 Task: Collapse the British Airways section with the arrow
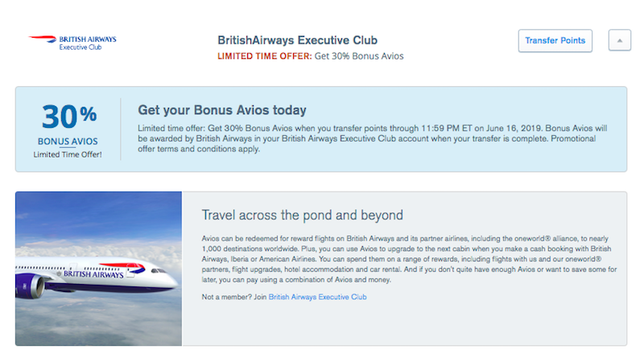619,40
